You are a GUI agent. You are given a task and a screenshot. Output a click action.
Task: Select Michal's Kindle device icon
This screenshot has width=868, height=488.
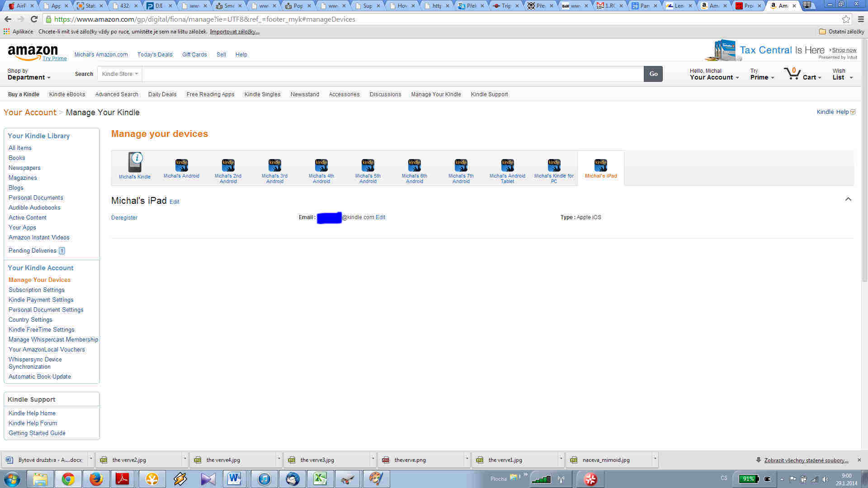pos(135,163)
